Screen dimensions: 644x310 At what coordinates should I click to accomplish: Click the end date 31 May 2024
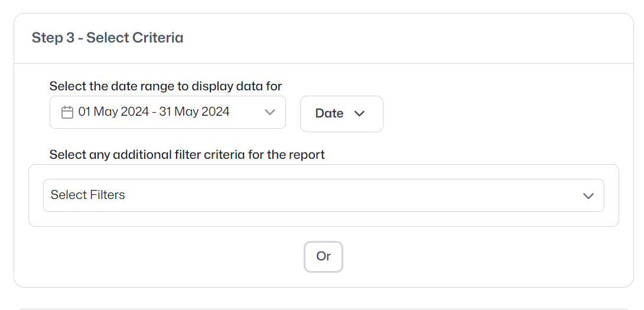click(194, 112)
